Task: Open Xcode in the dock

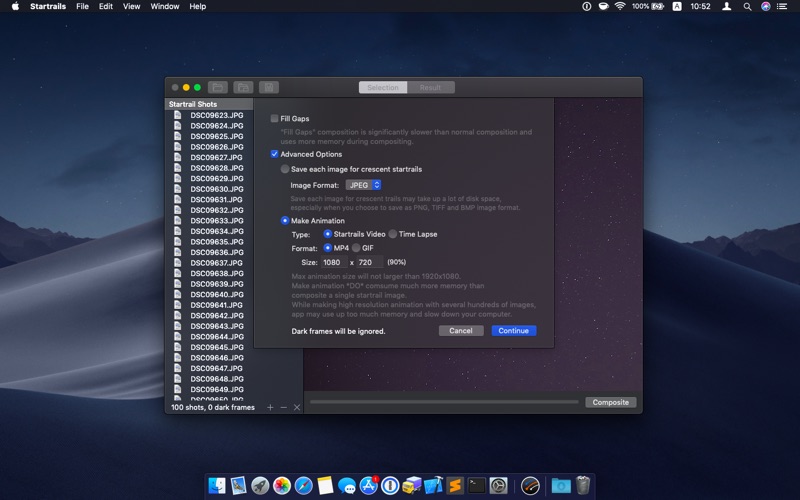Action: 434,485
